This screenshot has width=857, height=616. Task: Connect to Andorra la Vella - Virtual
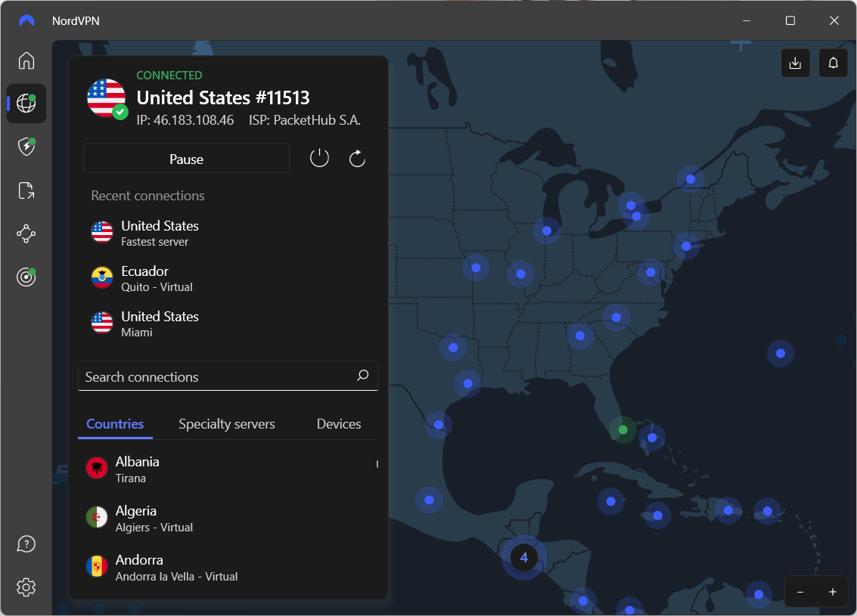(228, 568)
